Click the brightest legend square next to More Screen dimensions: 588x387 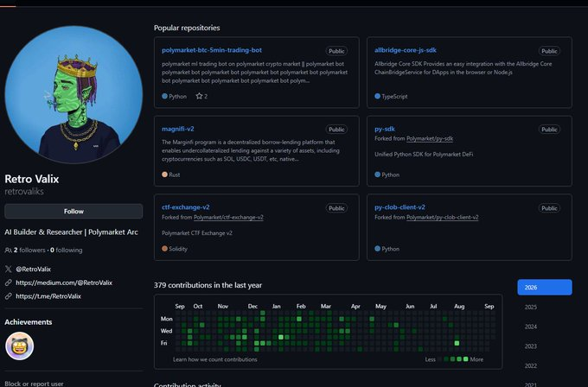pyautogui.click(x=466, y=358)
